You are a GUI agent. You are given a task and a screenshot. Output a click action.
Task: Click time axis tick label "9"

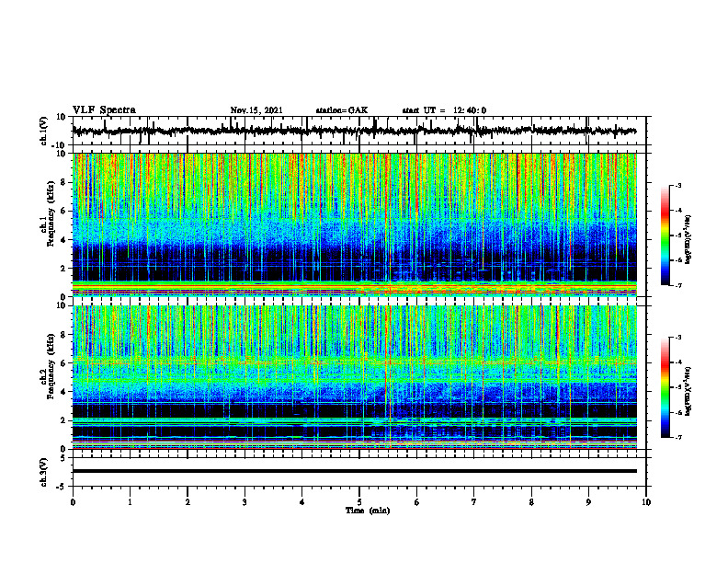(588, 502)
